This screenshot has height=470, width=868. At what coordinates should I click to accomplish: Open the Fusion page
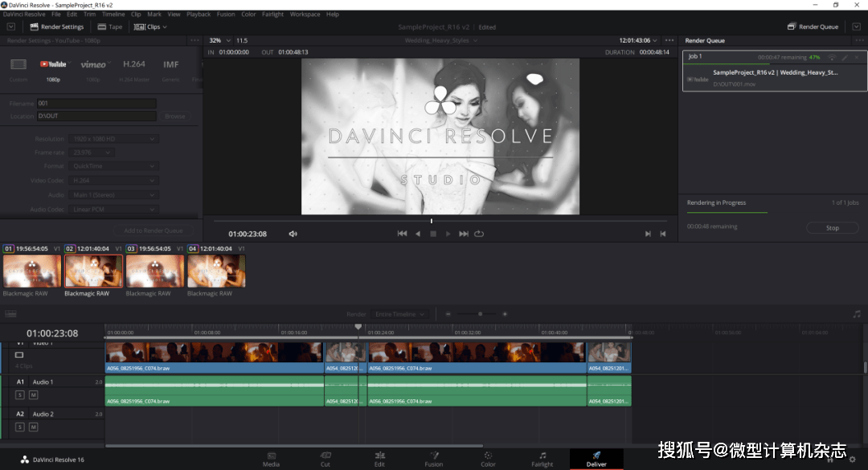[433, 460]
